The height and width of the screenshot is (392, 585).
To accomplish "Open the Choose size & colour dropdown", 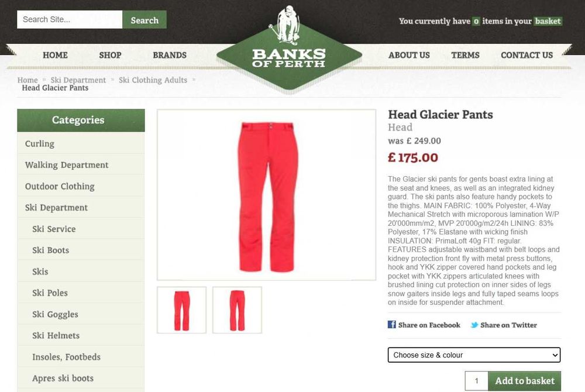I will (x=474, y=355).
